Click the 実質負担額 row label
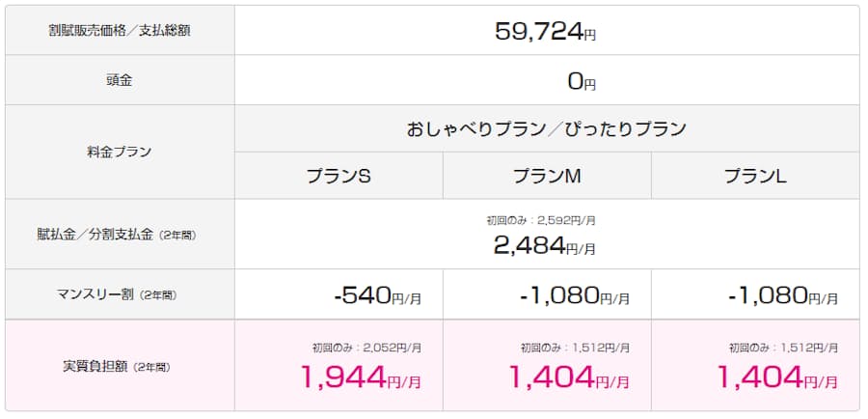This screenshot has width=868, height=419. click(x=119, y=367)
